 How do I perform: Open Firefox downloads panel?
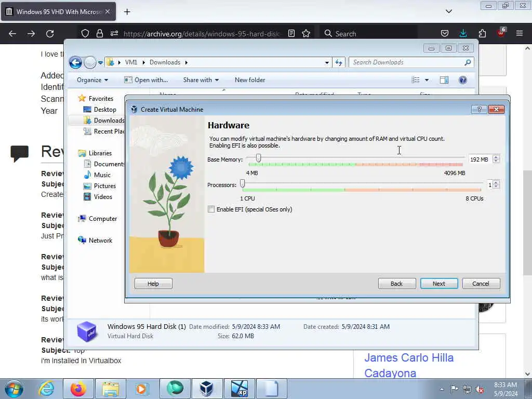[x=463, y=33]
